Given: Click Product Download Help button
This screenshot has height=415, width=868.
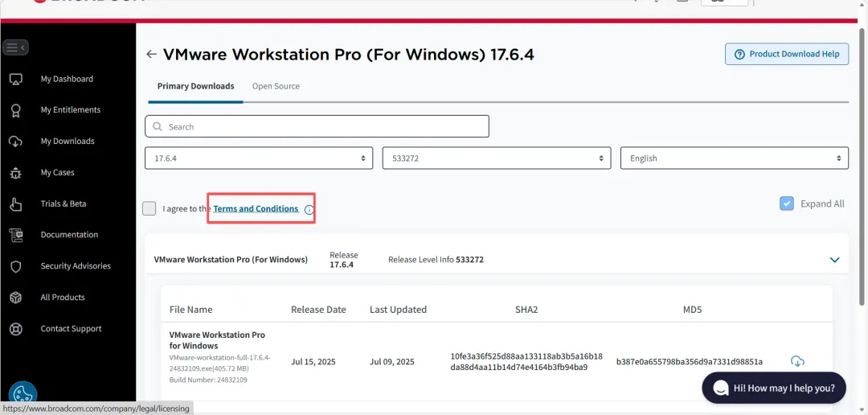Looking at the screenshot, I should (787, 55).
